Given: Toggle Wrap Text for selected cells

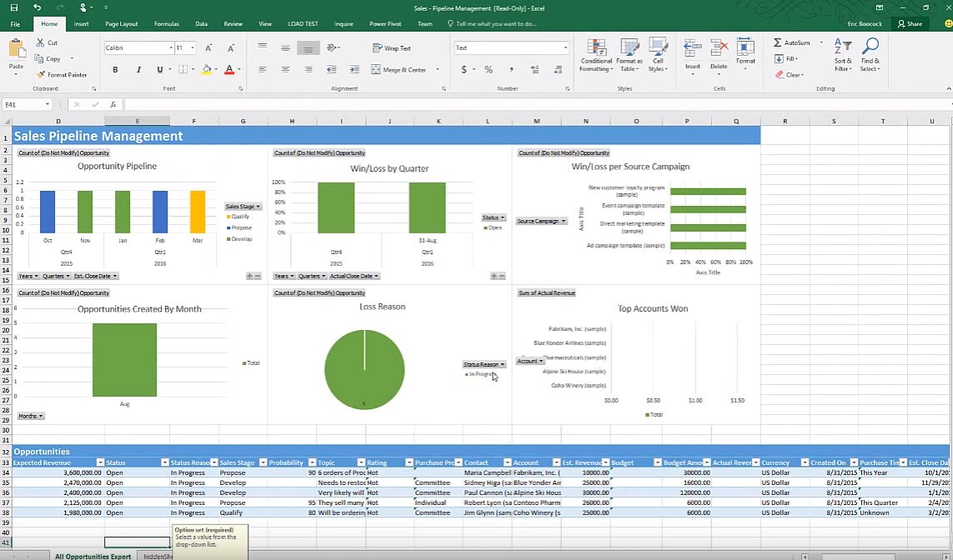Looking at the screenshot, I should 391,48.
